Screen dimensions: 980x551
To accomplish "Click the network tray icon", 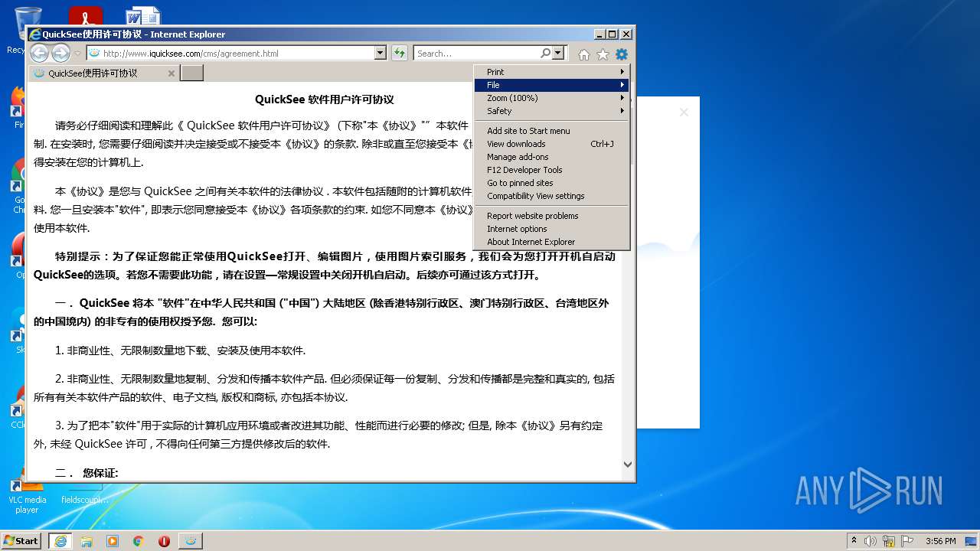I will [889, 541].
